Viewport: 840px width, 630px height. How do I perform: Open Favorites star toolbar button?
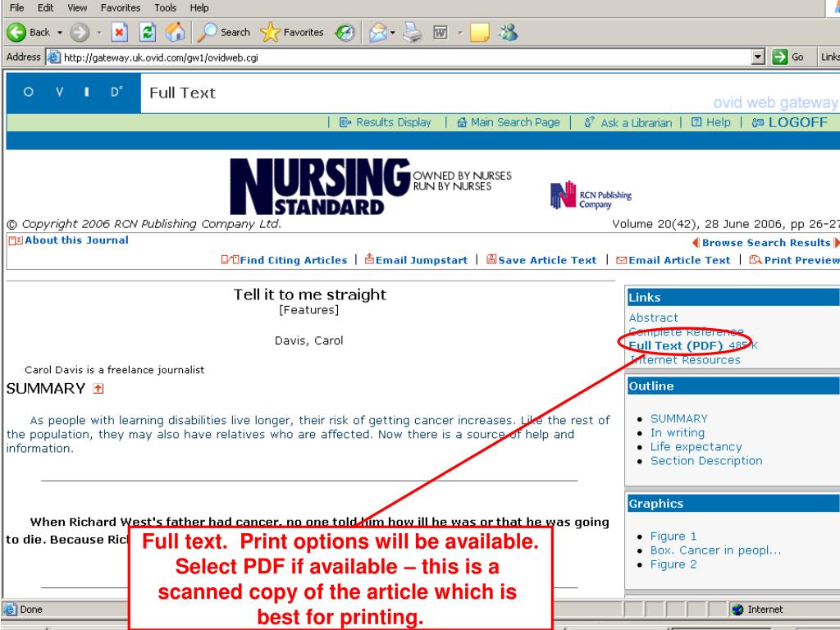(x=292, y=33)
